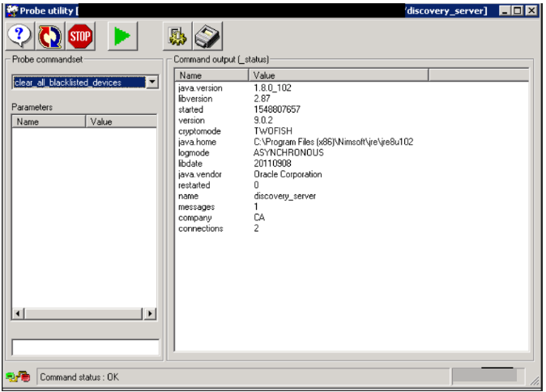The height and width of the screenshot is (392, 546).
Task: Maximize the Probe utility window
Action: coord(518,10)
